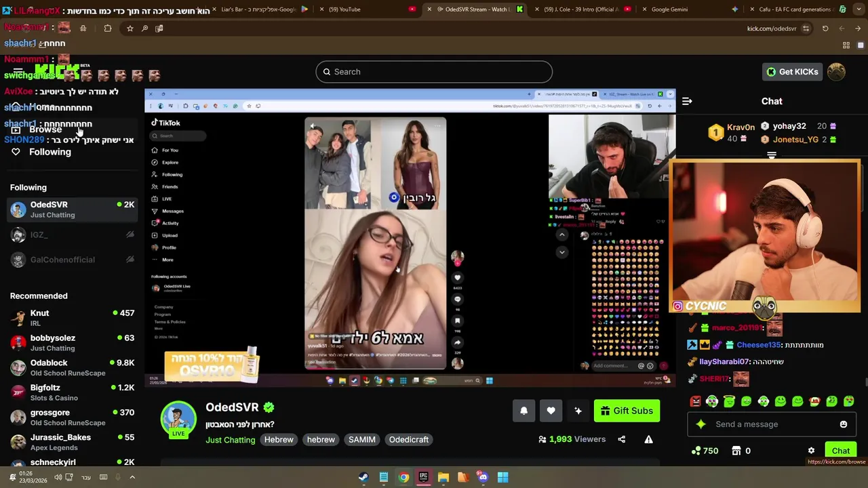868x488 pixels.
Task: Open emoji picker in message box
Action: (843, 424)
